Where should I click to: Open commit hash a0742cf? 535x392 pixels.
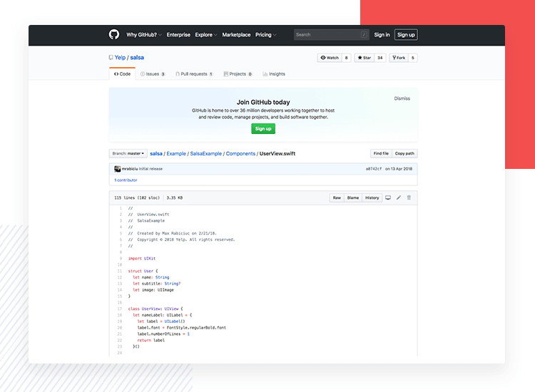pos(374,169)
